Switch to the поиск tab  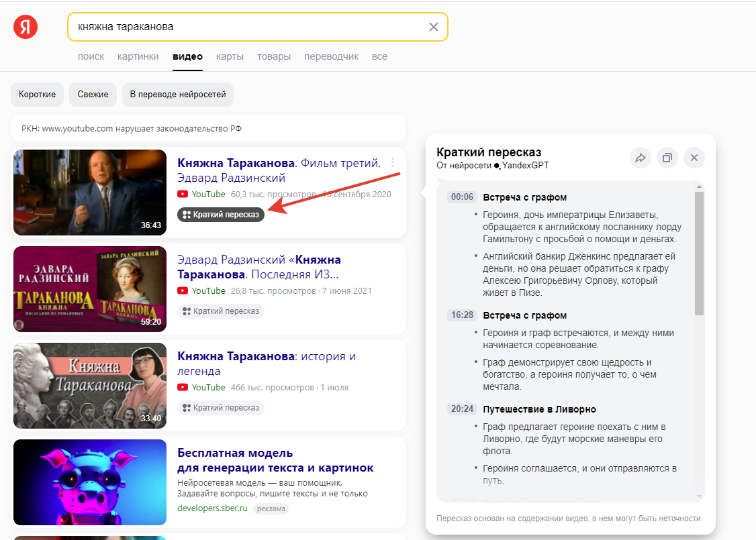pos(91,56)
